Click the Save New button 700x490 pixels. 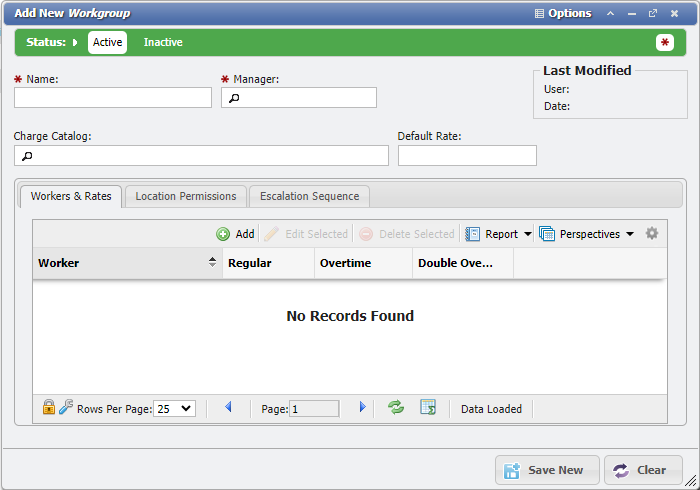tap(546, 470)
